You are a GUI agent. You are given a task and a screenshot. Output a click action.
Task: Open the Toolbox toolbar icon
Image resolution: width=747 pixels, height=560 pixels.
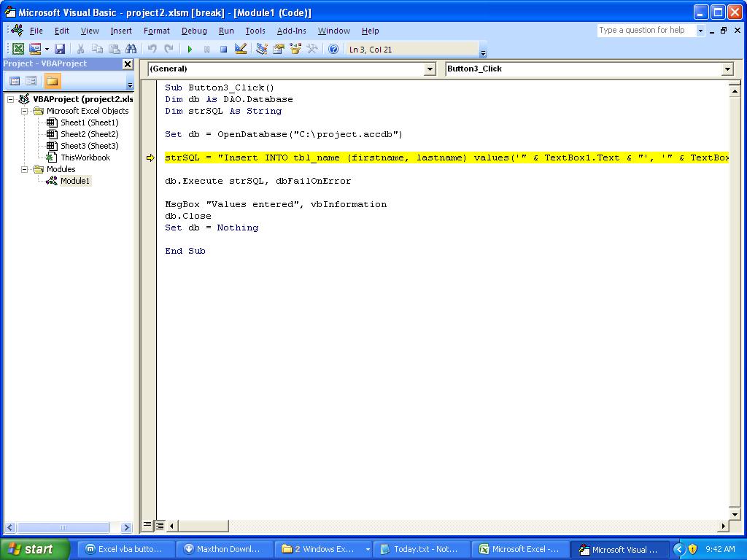312,49
